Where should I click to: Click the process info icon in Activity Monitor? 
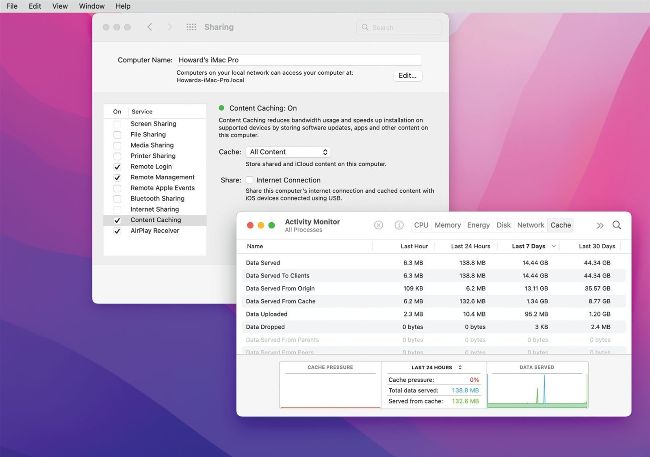pyautogui.click(x=399, y=225)
